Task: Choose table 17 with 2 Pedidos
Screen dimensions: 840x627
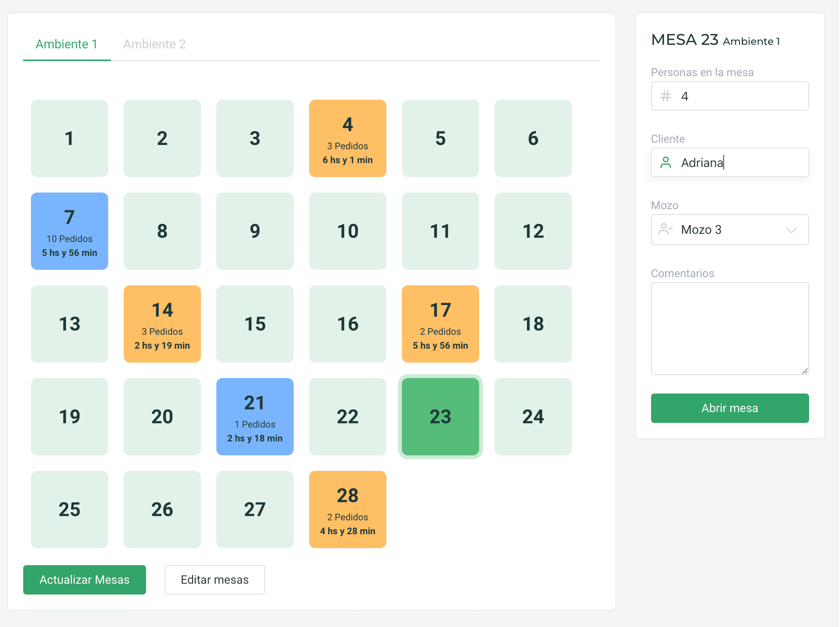Action: pos(440,324)
